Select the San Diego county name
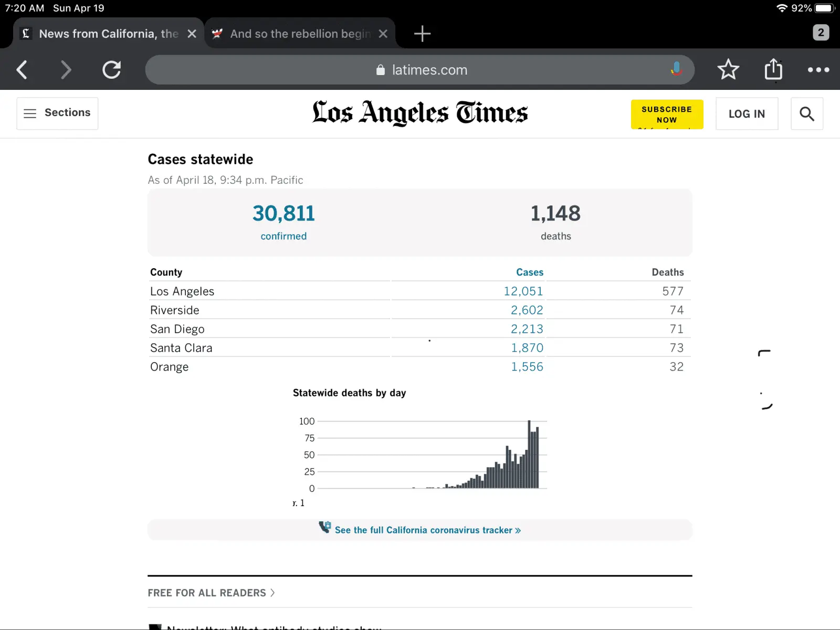Image resolution: width=840 pixels, height=630 pixels. coord(177,329)
